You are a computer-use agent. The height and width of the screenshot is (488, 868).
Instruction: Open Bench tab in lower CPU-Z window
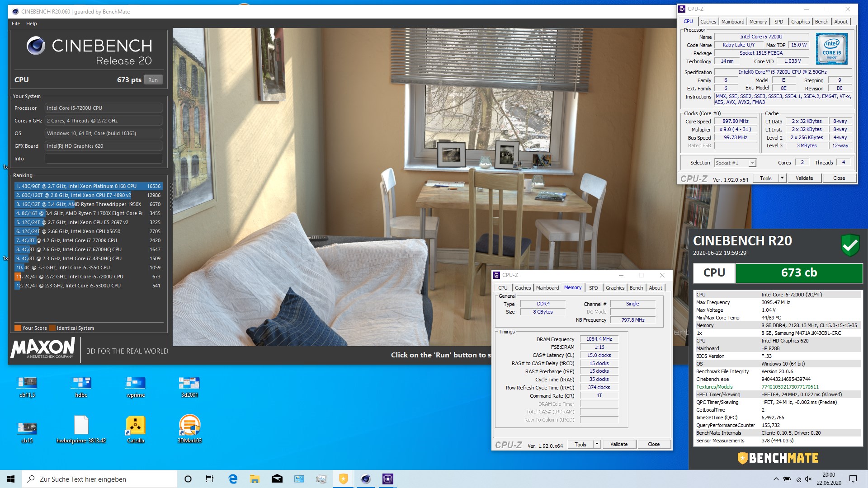(x=636, y=288)
